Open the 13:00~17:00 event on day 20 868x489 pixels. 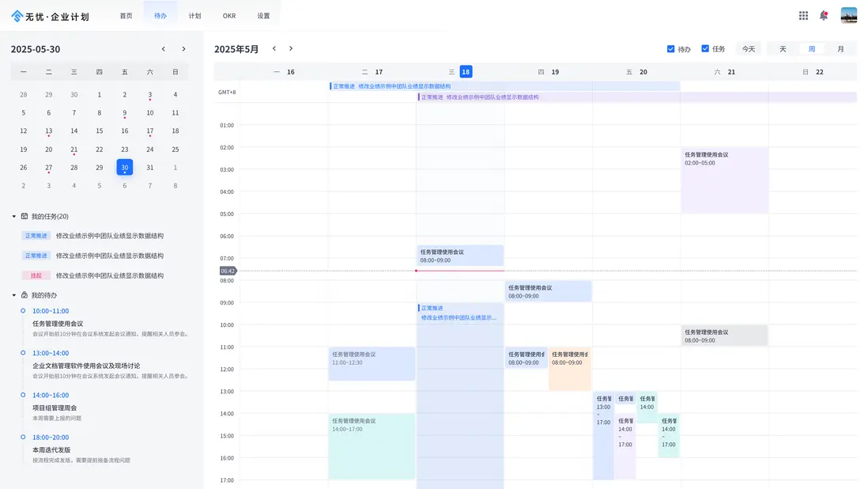[x=603, y=435]
